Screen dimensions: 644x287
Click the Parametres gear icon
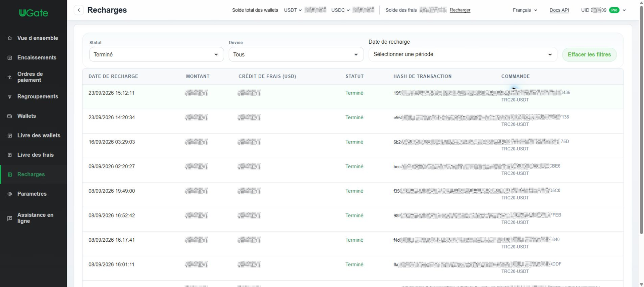(10, 194)
